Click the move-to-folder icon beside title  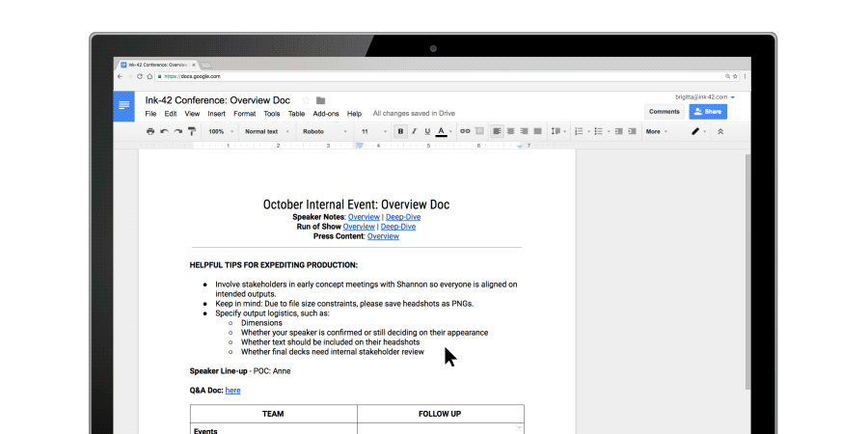(321, 100)
